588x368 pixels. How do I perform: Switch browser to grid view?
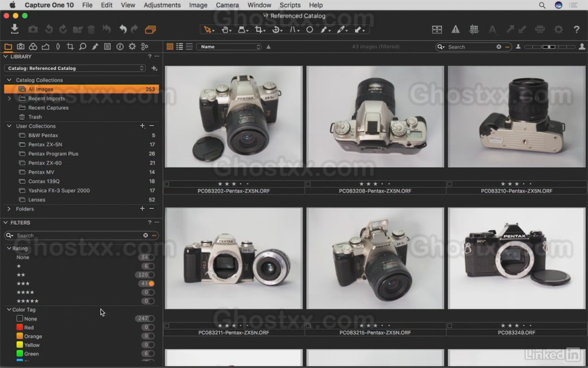pyautogui.click(x=170, y=47)
